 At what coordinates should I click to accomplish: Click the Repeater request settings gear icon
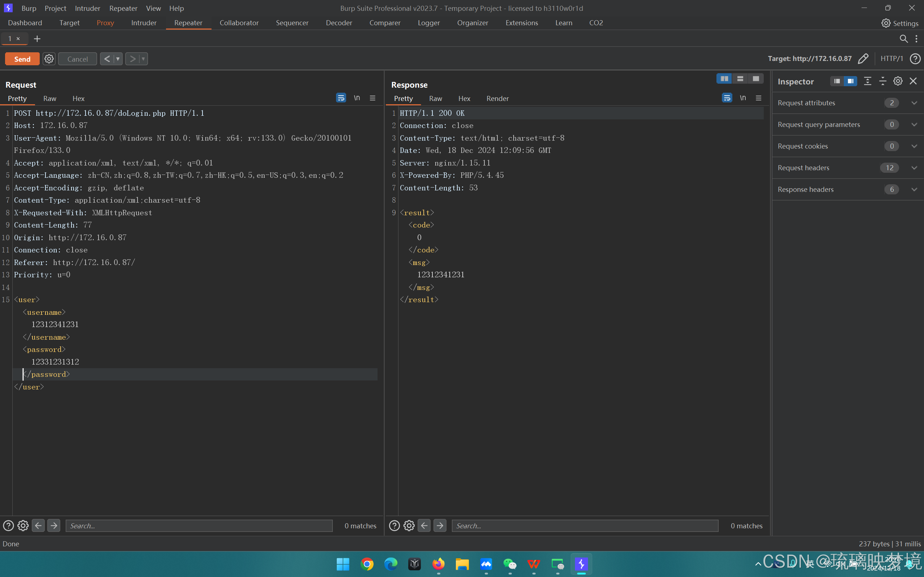[x=49, y=59]
